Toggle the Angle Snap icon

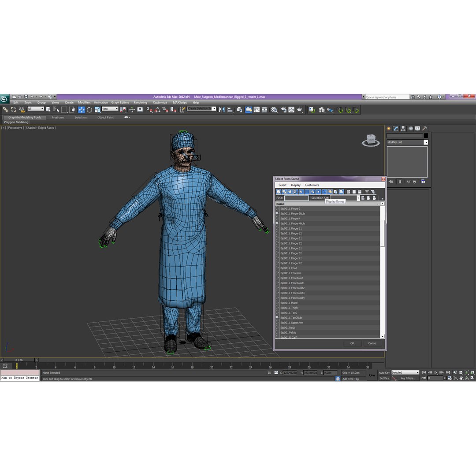157,110
